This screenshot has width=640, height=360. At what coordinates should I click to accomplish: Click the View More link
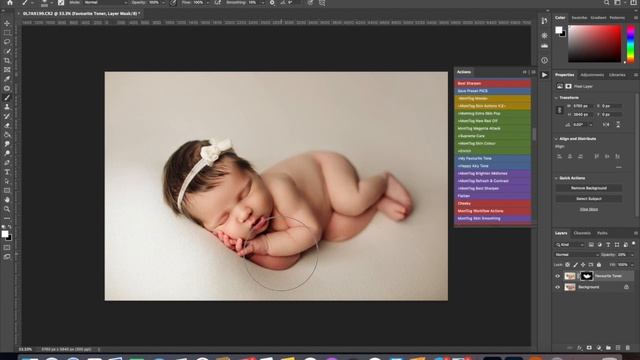pos(589,209)
